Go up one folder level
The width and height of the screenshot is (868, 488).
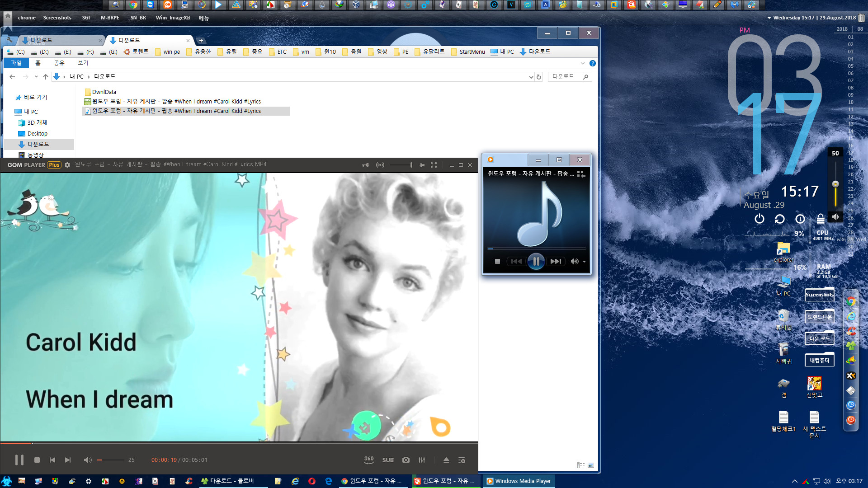(x=46, y=77)
